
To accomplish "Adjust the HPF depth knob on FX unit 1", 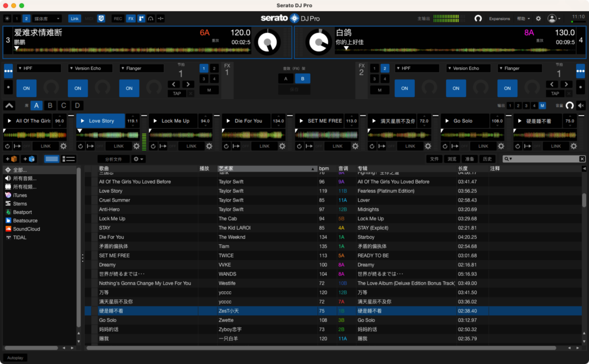I will tap(51, 88).
